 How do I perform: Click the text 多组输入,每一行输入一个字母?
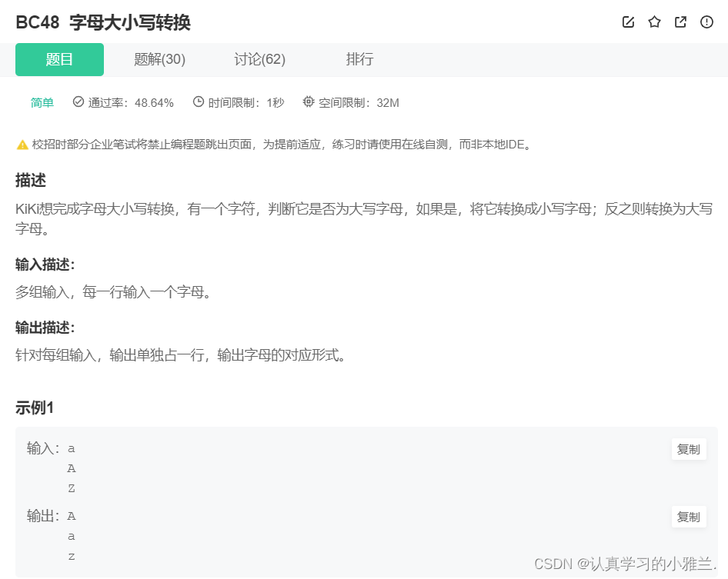(113, 292)
